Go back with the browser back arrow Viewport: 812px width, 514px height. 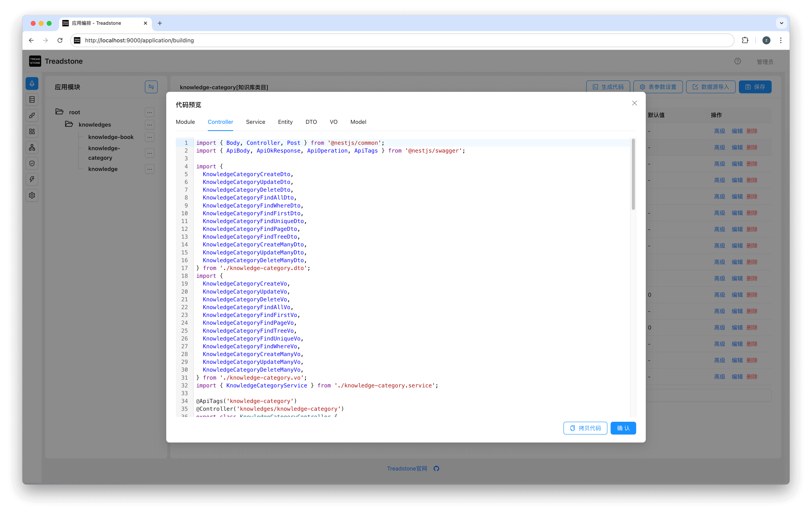(31, 41)
